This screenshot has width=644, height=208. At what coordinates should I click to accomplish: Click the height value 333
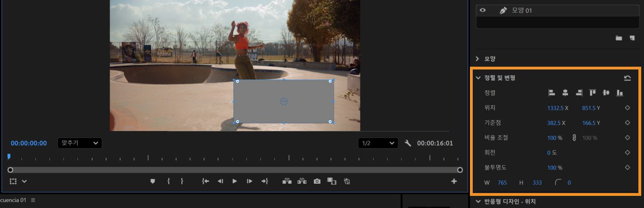click(x=537, y=182)
